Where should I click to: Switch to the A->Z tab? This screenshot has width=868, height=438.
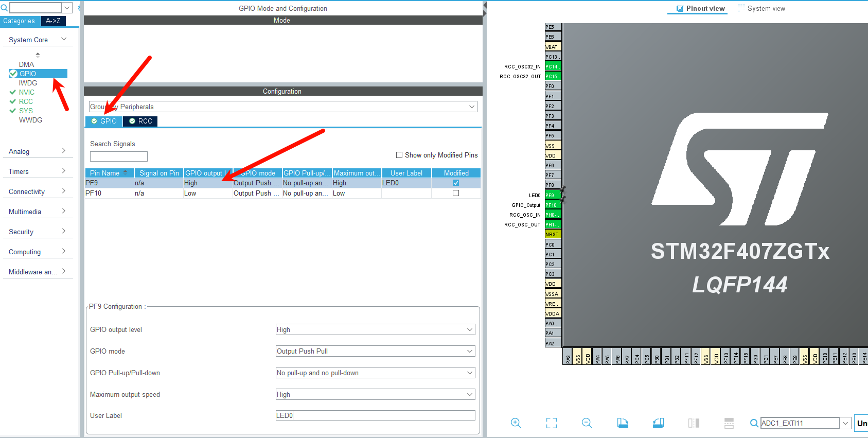click(x=54, y=21)
